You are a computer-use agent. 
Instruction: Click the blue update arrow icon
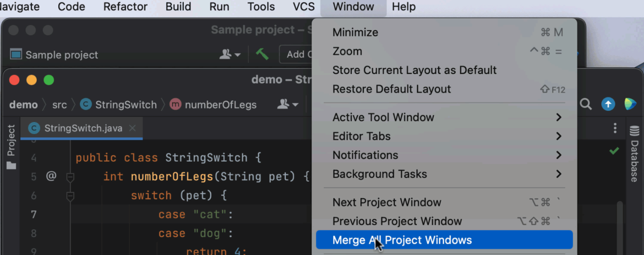608,104
